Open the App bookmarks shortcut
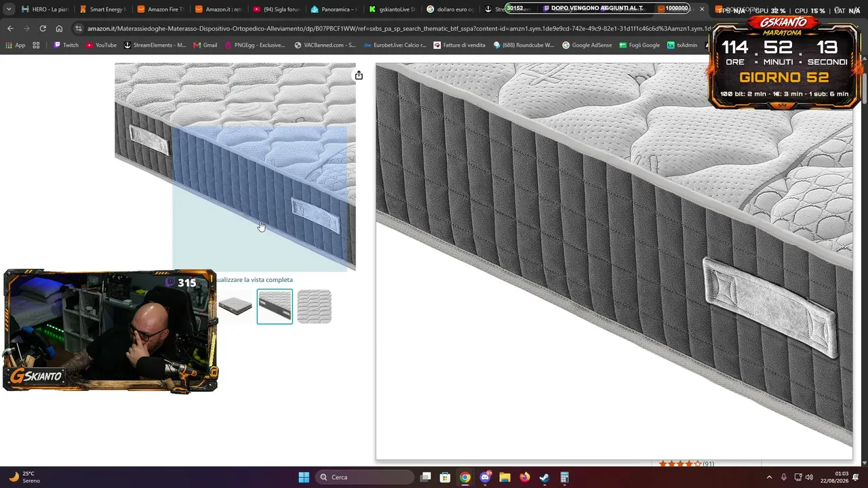Viewport: 868px width, 488px height. click(16, 45)
